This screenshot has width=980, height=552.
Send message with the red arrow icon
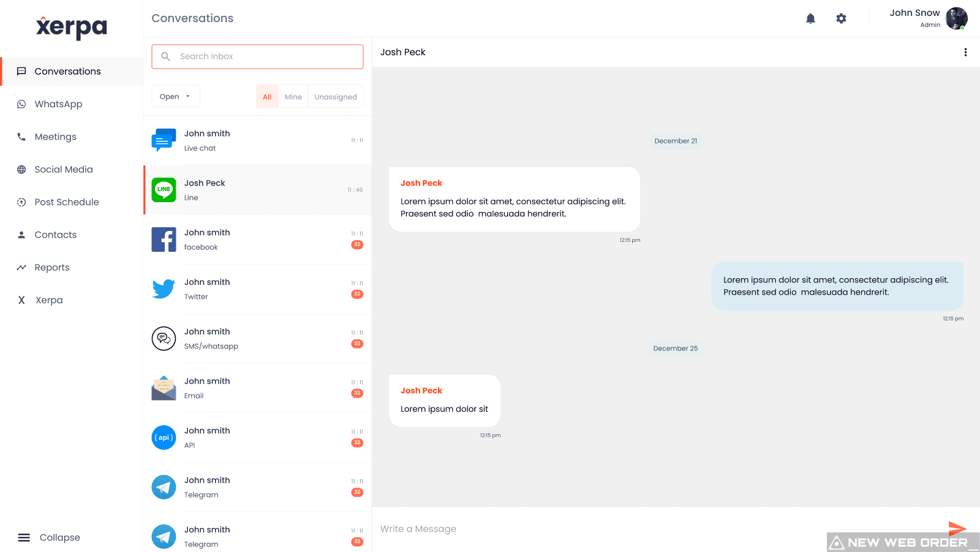[957, 527]
